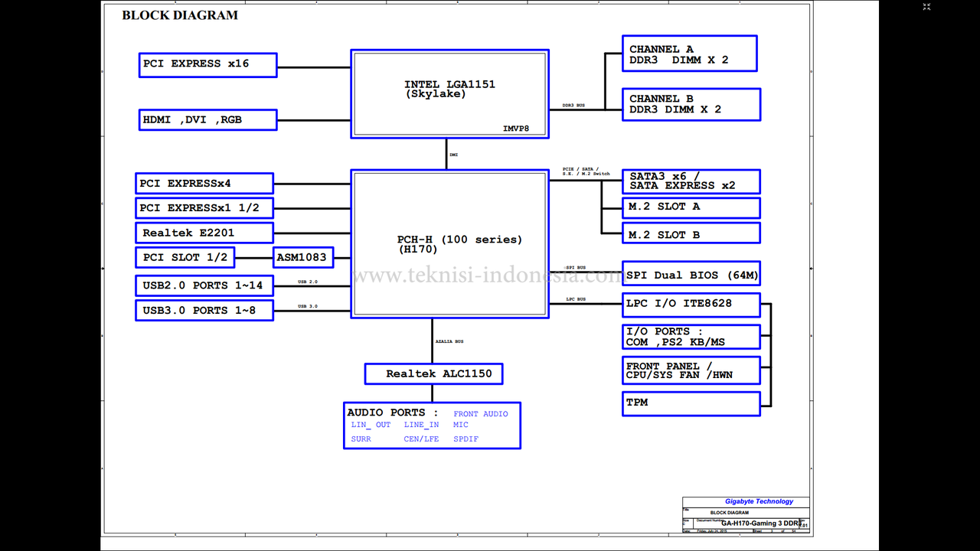Select the Realtek E2201 block
This screenshot has height=551, width=980.
pos(204,233)
